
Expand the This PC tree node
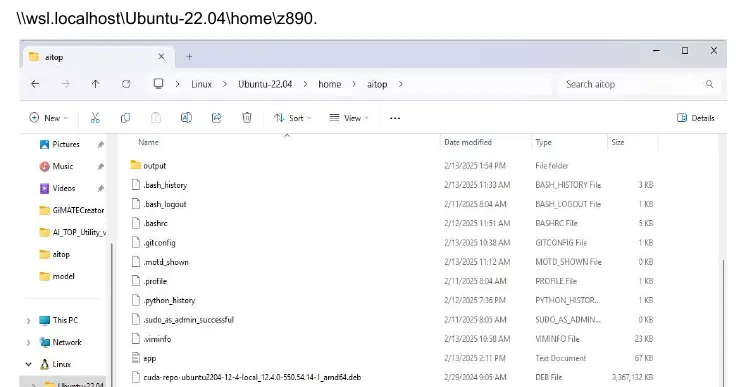coord(28,320)
